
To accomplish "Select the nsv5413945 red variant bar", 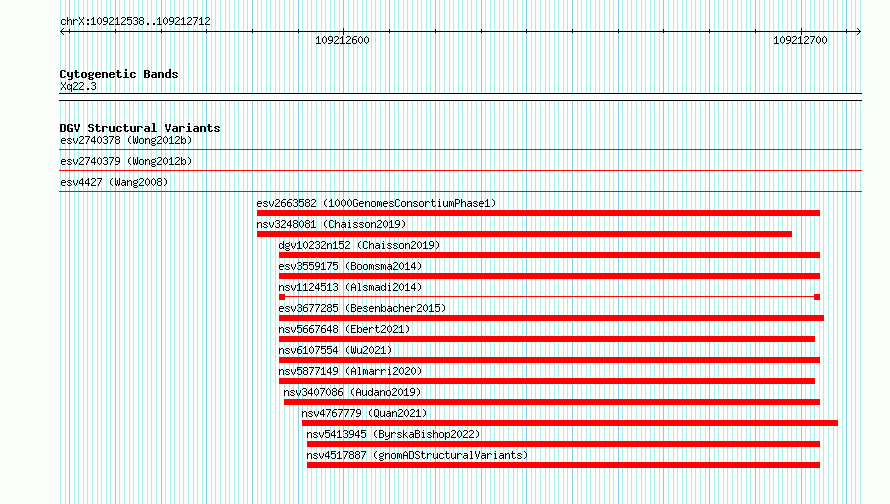I will pos(564,444).
